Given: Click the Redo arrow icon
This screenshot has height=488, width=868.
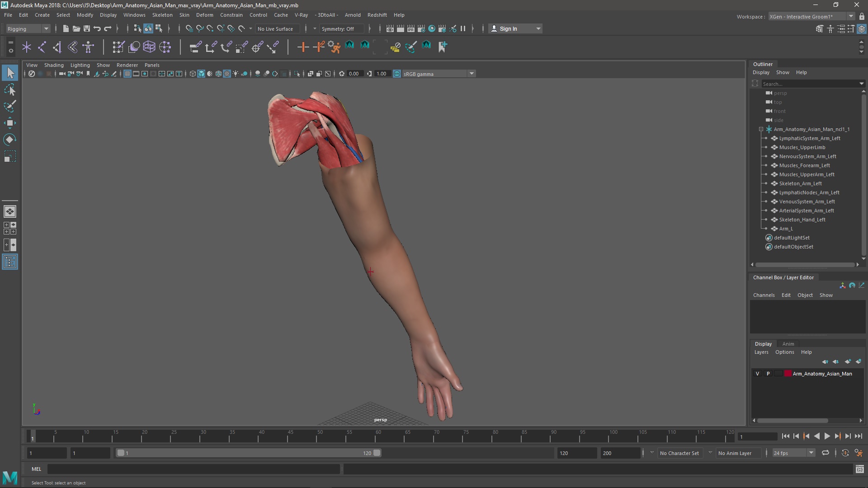Looking at the screenshot, I should [x=108, y=28].
